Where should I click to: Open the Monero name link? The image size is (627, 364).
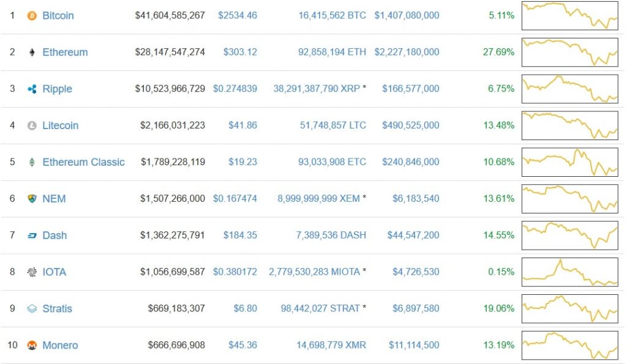tap(60, 346)
